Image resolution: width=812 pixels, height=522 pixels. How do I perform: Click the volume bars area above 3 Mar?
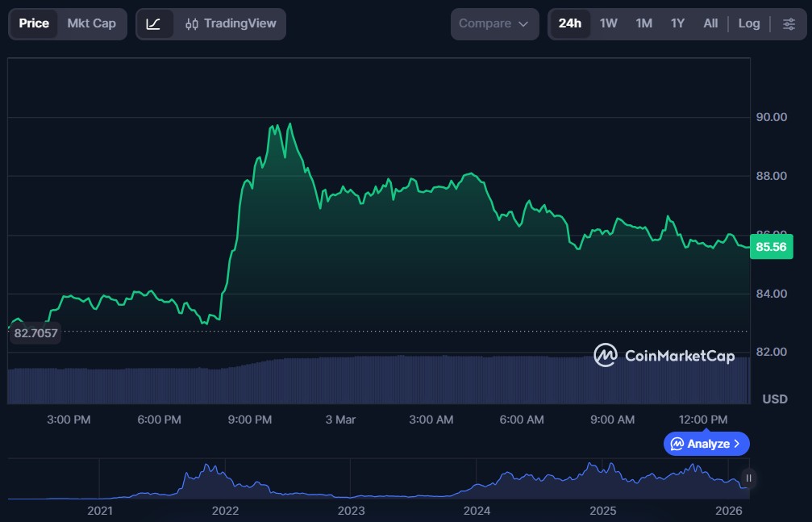[339, 379]
